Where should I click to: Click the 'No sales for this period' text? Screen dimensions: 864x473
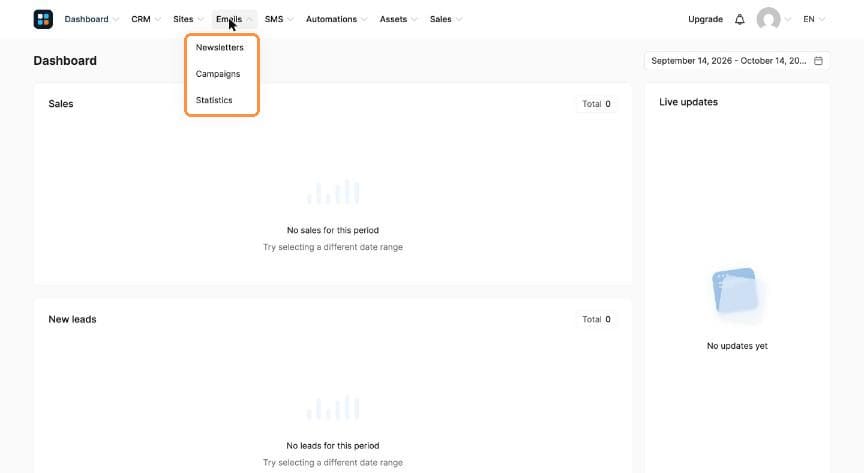point(333,230)
